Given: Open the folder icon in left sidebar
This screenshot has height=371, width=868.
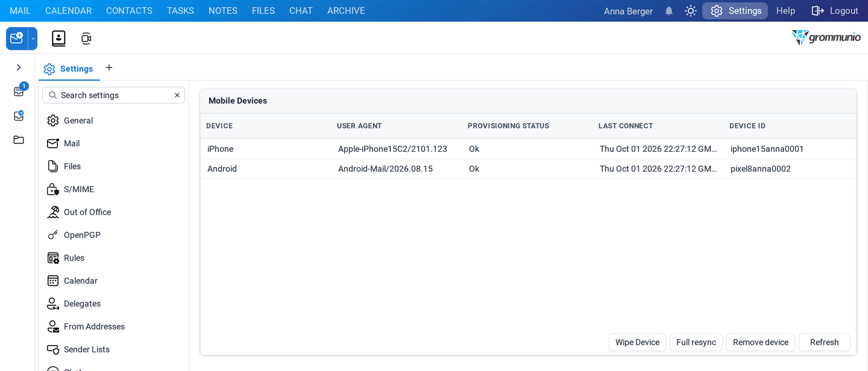Looking at the screenshot, I should [x=19, y=140].
